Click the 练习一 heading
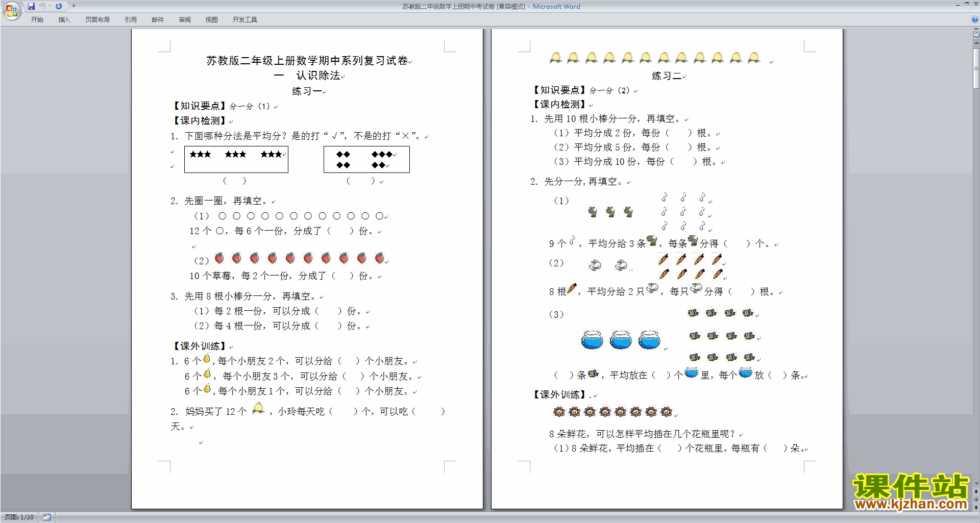 [x=307, y=91]
